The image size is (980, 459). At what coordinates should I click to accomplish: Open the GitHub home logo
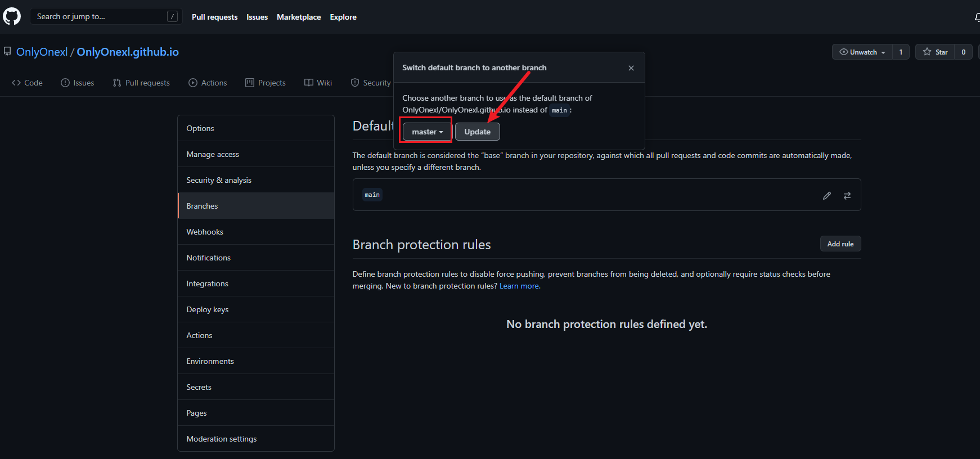coord(12,16)
